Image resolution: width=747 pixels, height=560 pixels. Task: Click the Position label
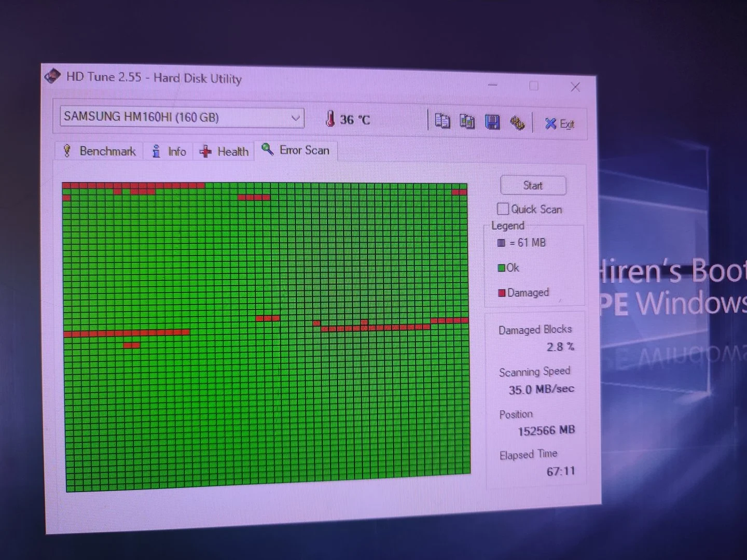pyautogui.click(x=516, y=414)
